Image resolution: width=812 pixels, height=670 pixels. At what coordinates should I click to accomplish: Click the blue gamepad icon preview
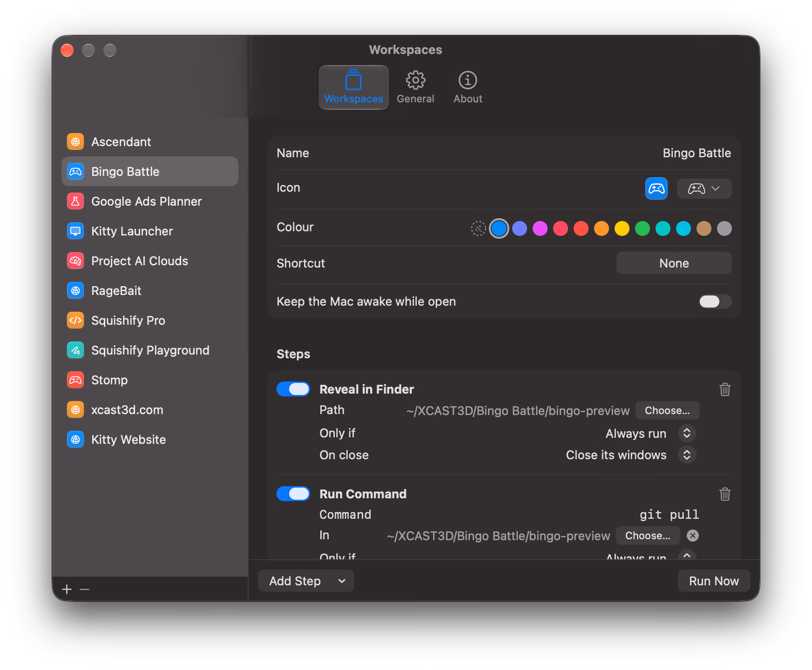[x=656, y=188]
